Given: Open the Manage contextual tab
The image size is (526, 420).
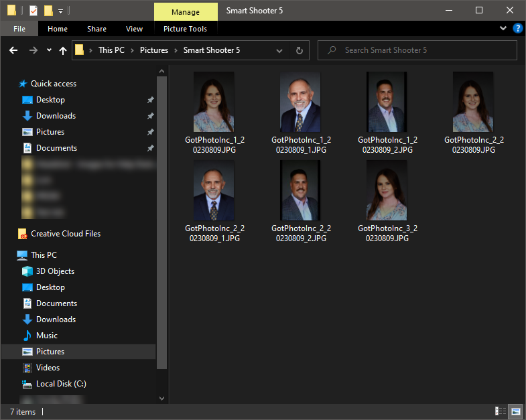Looking at the screenshot, I should tap(186, 12).
